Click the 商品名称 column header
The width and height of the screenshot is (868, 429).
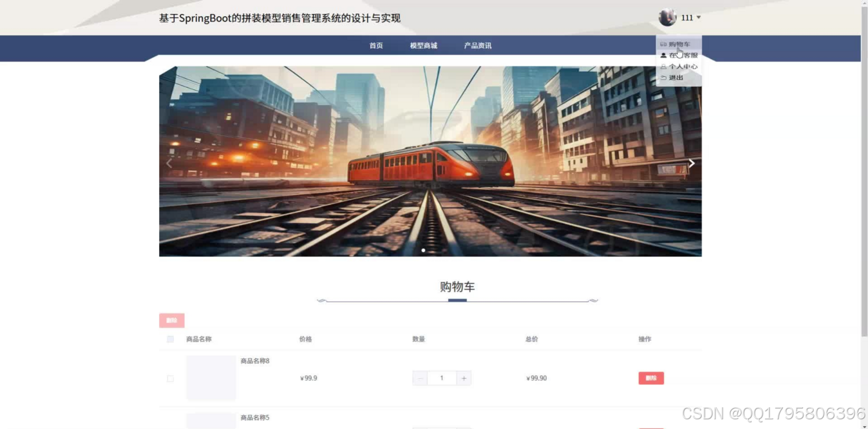[x=199, y=339]
